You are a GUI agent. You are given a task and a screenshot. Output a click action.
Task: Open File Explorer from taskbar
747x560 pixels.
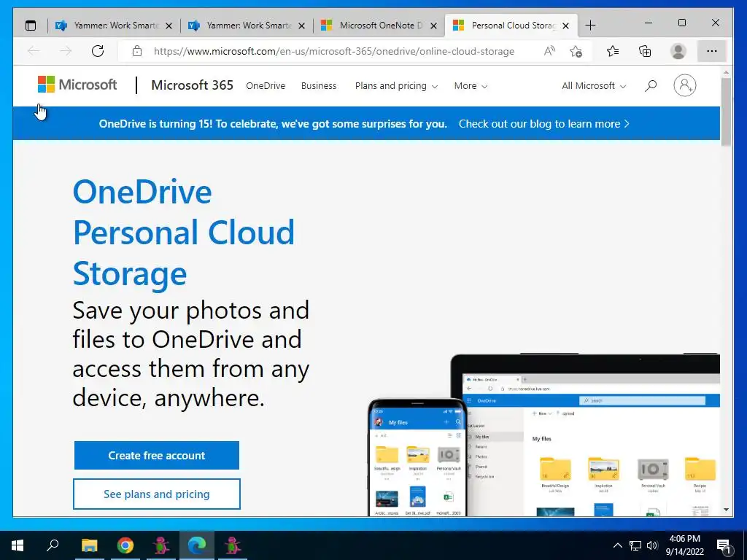(x=89, y=545)
